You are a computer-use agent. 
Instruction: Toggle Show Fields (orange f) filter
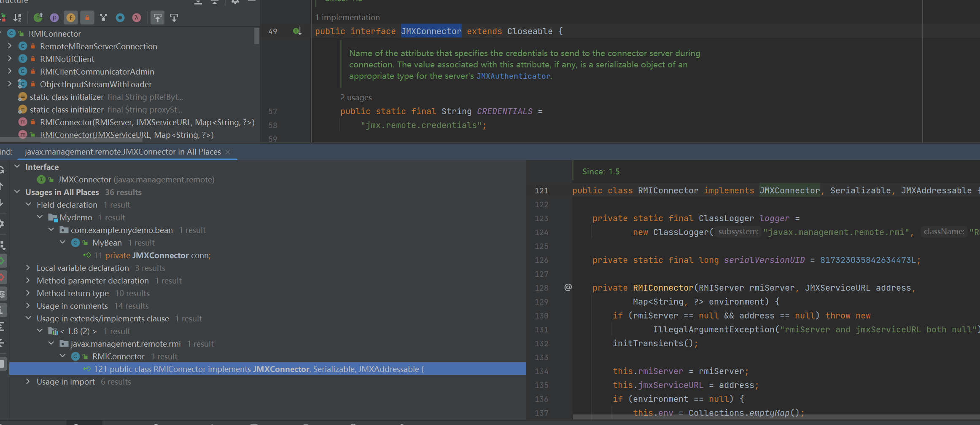[71, 18]
